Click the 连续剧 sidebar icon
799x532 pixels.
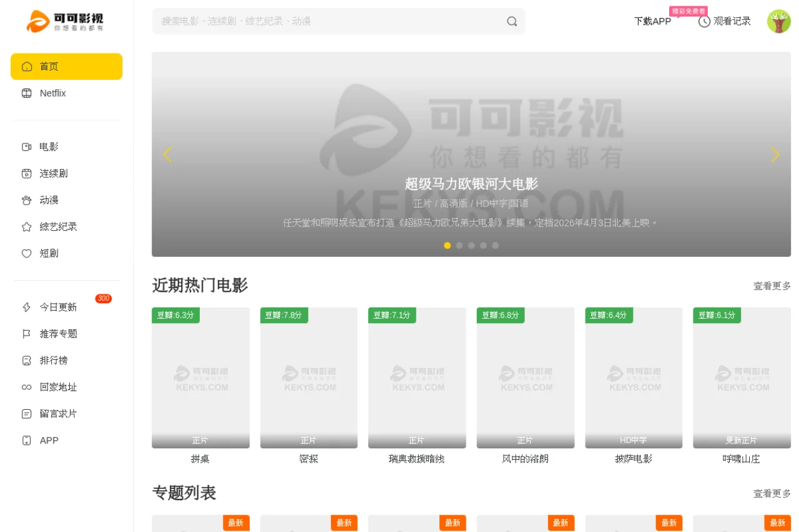click(x=27, y=174)
